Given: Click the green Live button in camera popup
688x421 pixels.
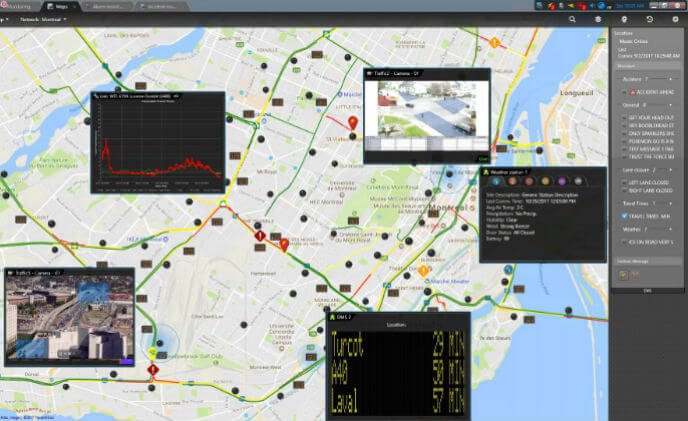Looking at the screenshot, I should 483,158.
